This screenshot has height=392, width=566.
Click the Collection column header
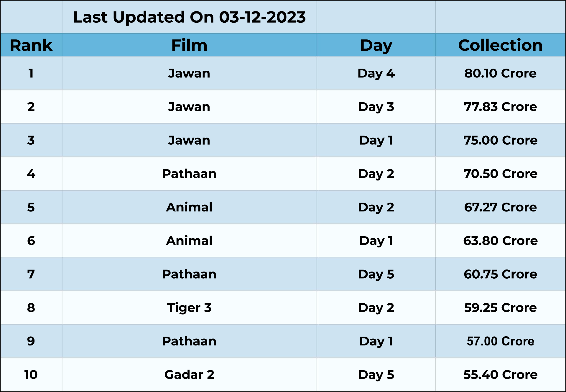click(500, 45)
